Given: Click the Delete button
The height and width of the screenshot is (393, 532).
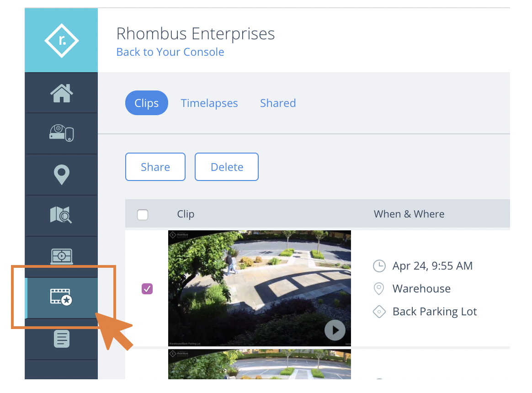Looking at the screenshot, I should click(227, 167).
